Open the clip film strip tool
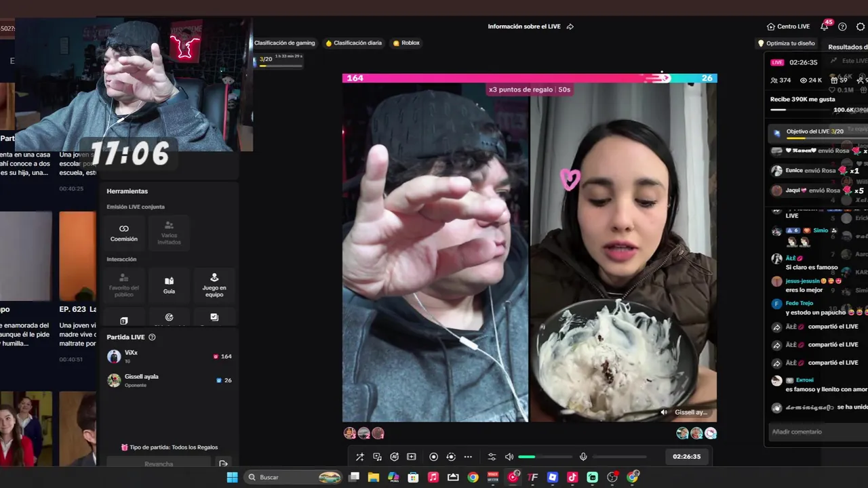The width and height of the screenshot is (868, 488). click(x=411, y=457)
